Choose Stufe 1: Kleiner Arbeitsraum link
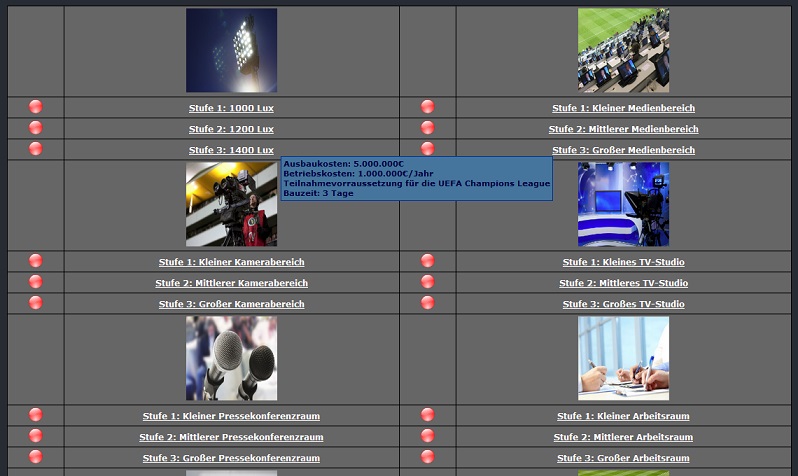The image size is (798, 476). (x=623, y=416)
